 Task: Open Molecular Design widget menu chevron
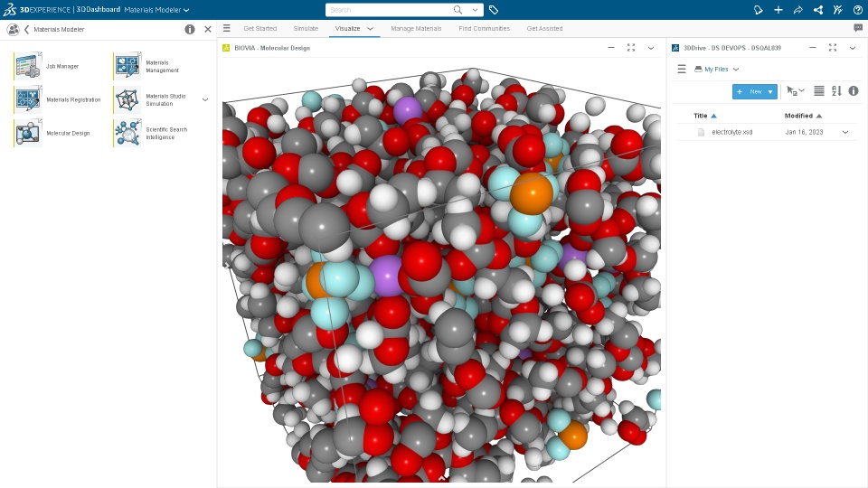(651, 48)
